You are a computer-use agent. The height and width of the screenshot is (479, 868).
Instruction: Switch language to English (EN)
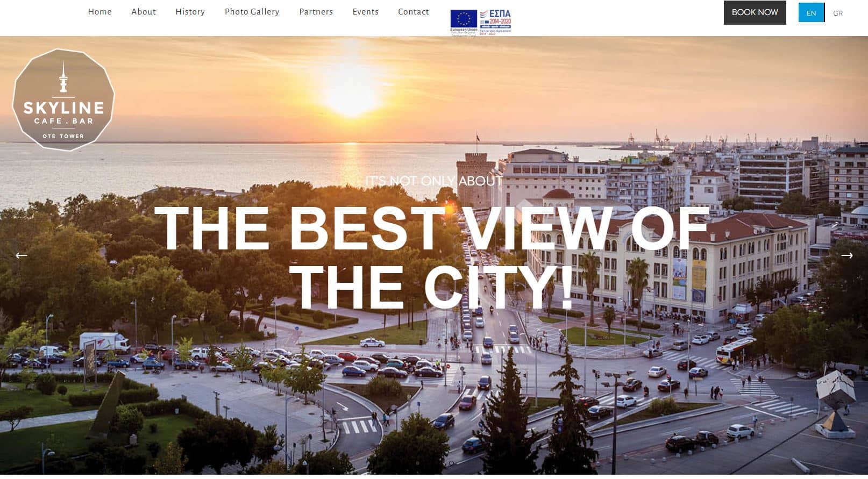pos(811,13)
